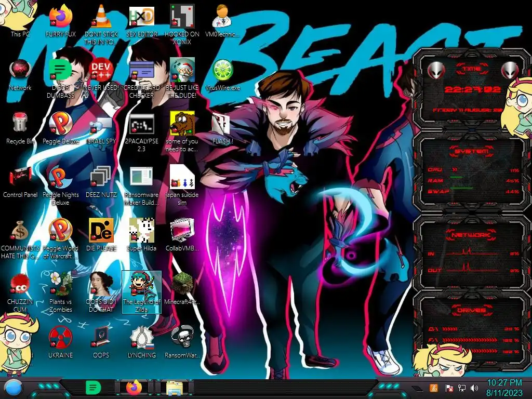Viewport: 532px width, 399px height.
Task: Select the money bag COMMUNISTS HATE THIS shortcut
Action: click(20, 240)
